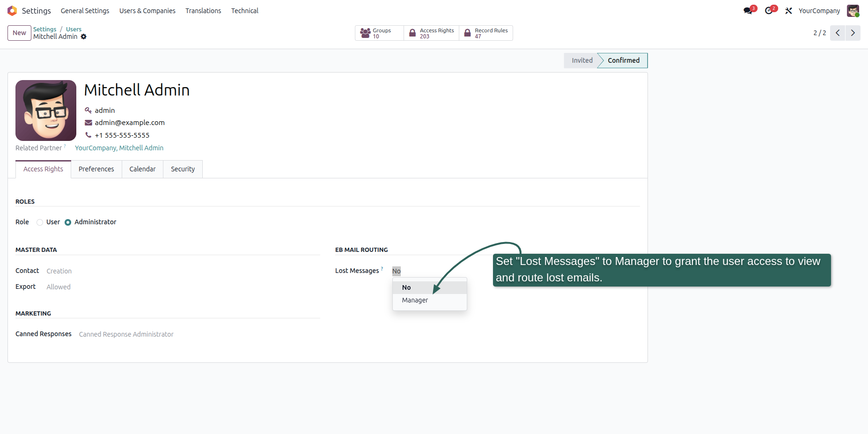868x434 pixels.
Task: Click the Mitchell Admin avatar image
Action: (46, 110)
